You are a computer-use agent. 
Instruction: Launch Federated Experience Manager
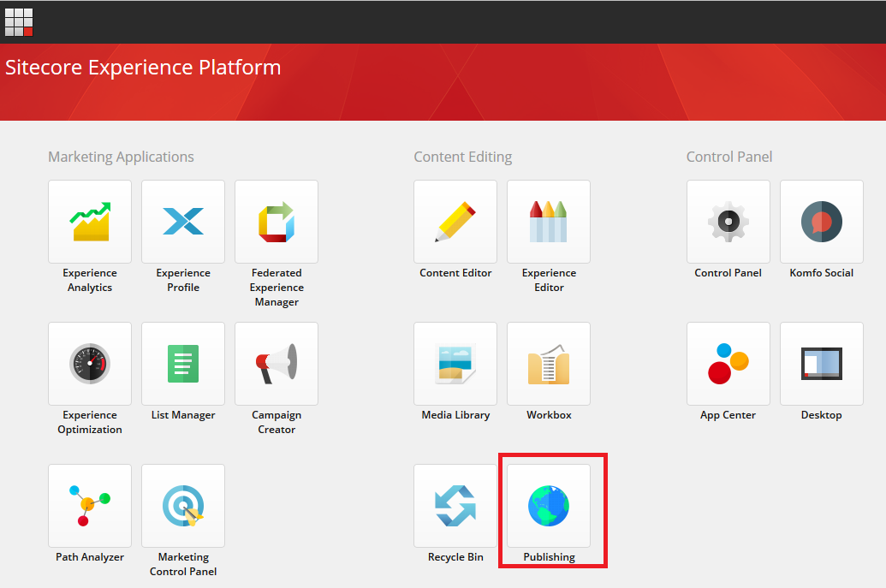click(x=277, y=222)
